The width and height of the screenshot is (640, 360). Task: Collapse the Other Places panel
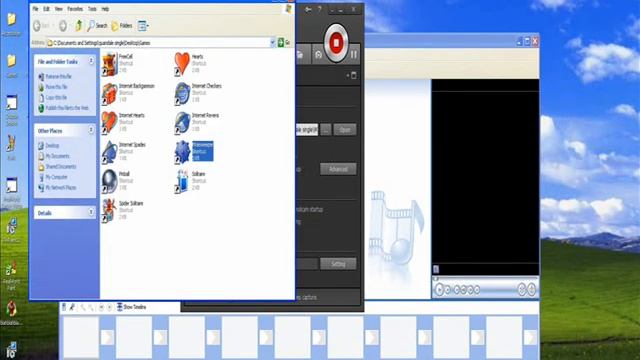pyautogui.click(x=91, y=130)
